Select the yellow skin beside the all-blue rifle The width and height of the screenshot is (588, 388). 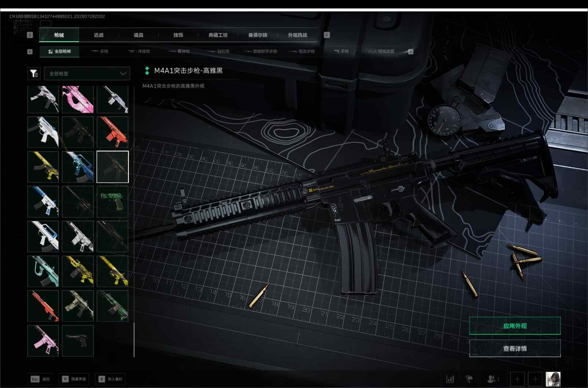[43, 167]
